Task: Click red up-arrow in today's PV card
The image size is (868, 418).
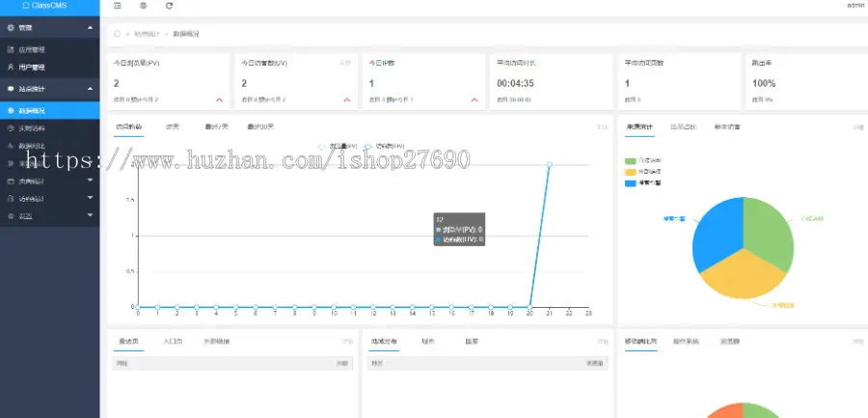Action: 219,99
